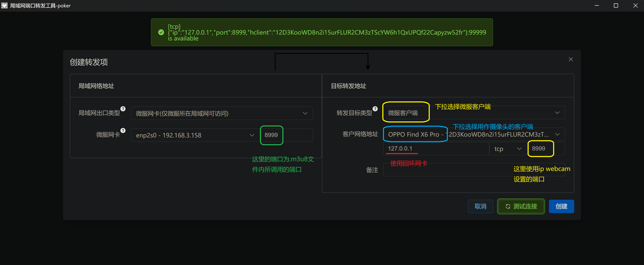Maximize the 局域网端口转发工具 window
The width and height of the screenshot is (644, 265).
pyautogui.click(x=616, y=5)
